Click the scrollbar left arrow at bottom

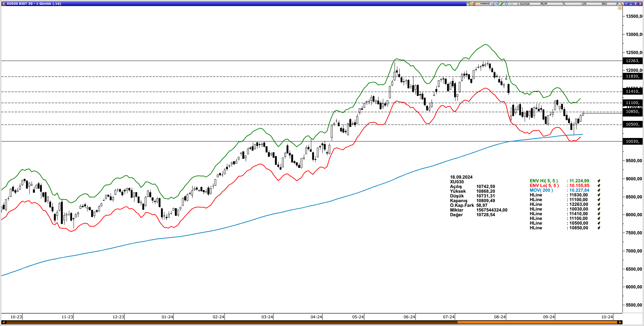[4, 322]
